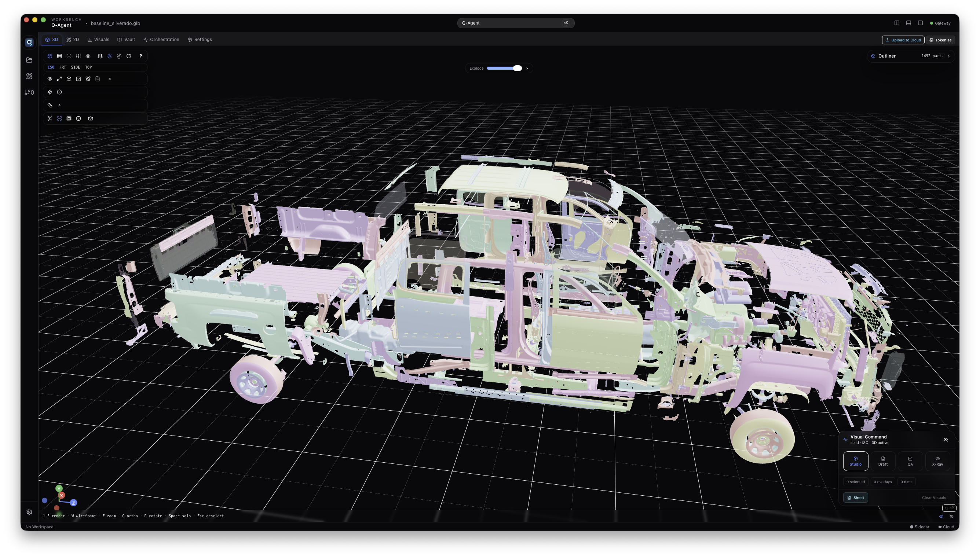Screen dimensions: 980x558
Task: Select the QA visual mode
Action: [x=910, y=460]
